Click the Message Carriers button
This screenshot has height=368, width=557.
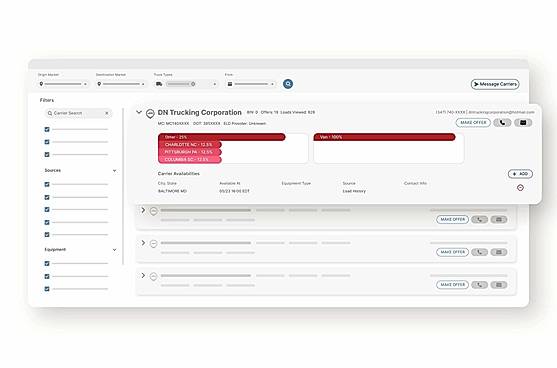coord(495,84)
